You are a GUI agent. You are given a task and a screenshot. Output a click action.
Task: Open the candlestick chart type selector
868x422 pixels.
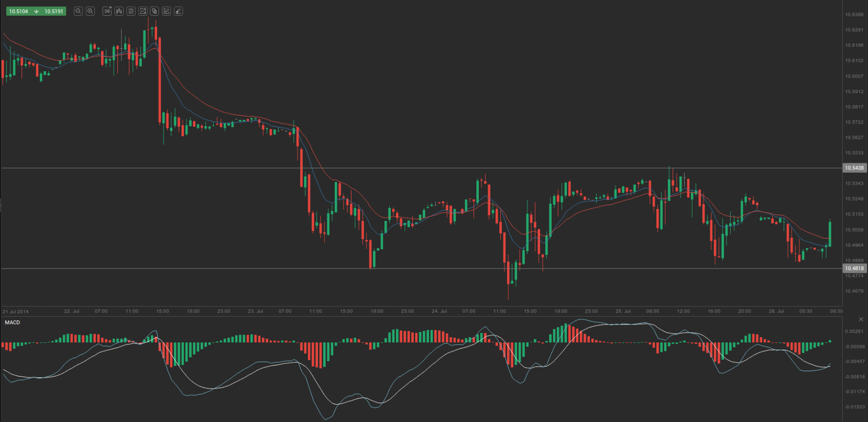click(x=119, y=11)
